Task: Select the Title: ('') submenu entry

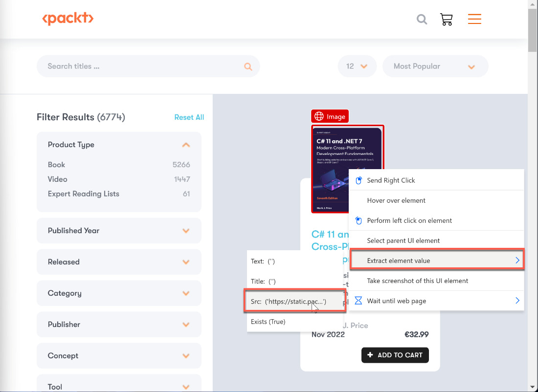Action: pos(295,281)
